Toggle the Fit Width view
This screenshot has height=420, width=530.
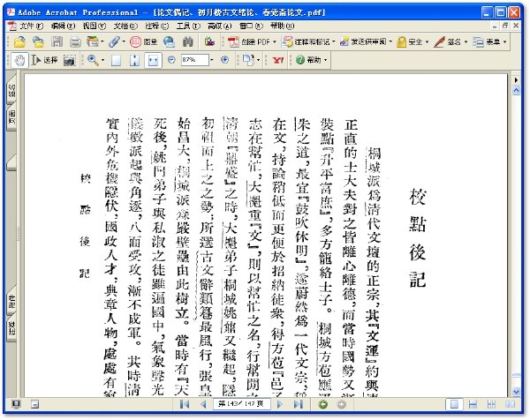pos(153,60)
